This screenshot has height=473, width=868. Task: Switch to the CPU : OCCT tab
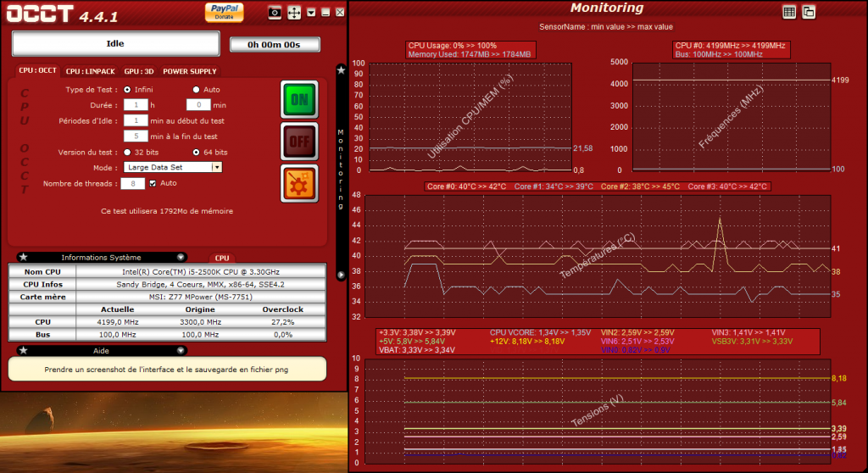click(37, 71)
